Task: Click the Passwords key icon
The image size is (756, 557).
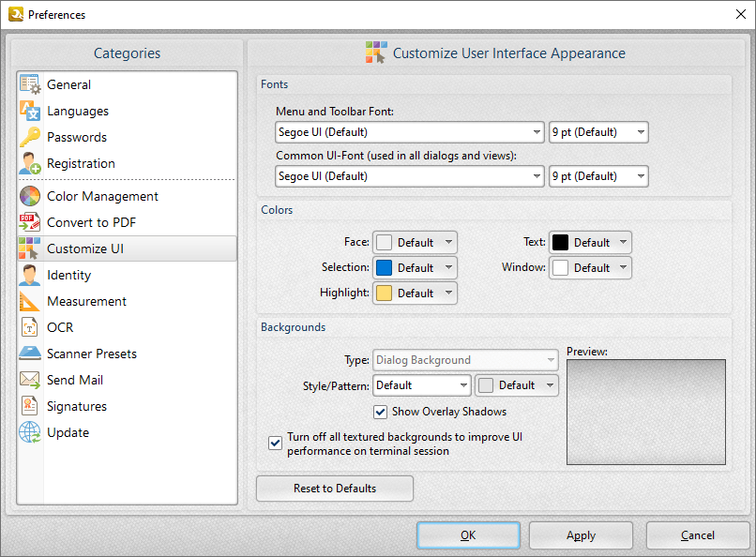Action: coord(31,137)
